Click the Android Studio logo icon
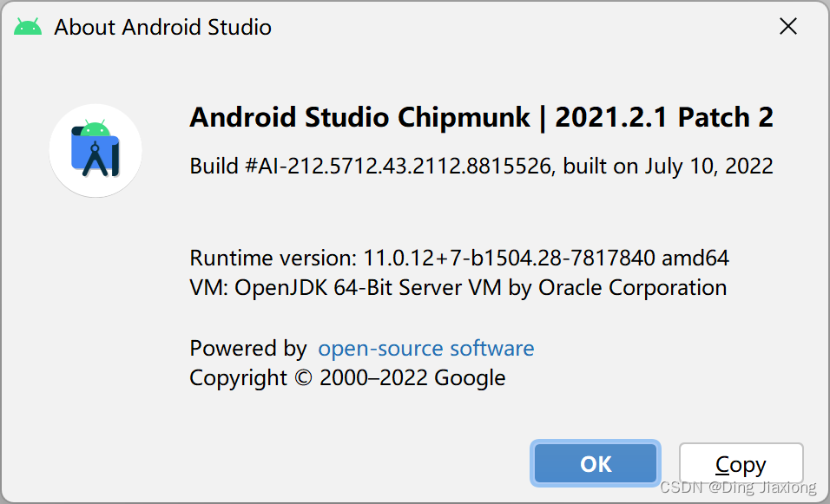Image resolution: width=830 pixels, height=504 pixels. click(x=96, y=151)
